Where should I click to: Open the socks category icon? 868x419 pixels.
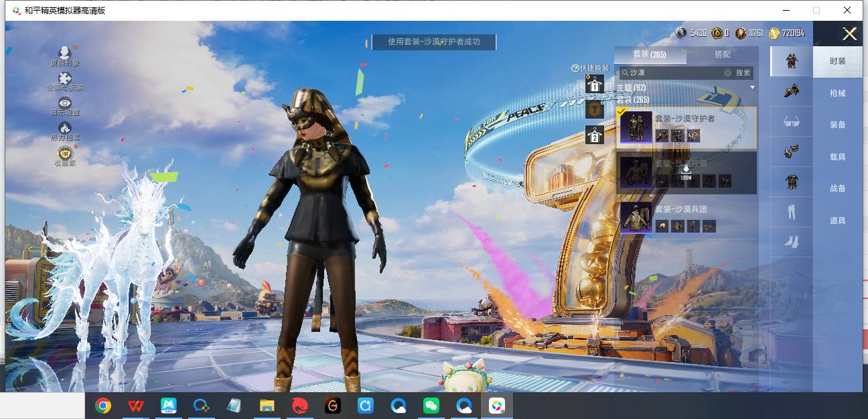pos(791,242)
